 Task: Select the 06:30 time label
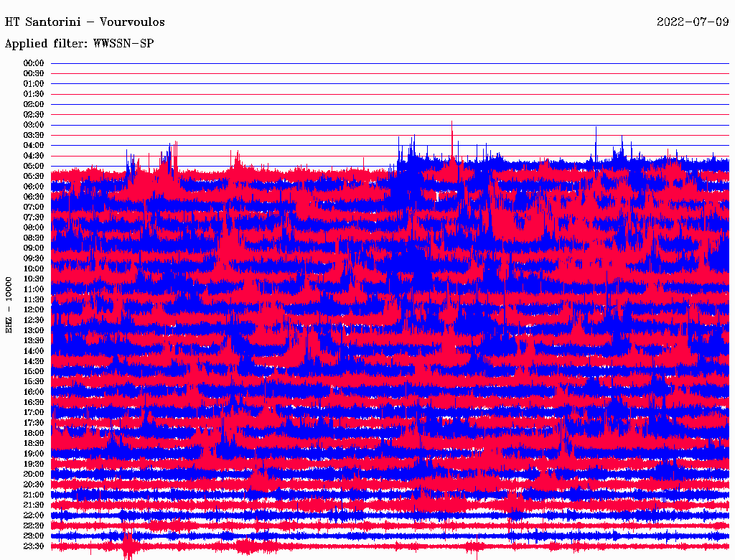click(x=34, y=197)
